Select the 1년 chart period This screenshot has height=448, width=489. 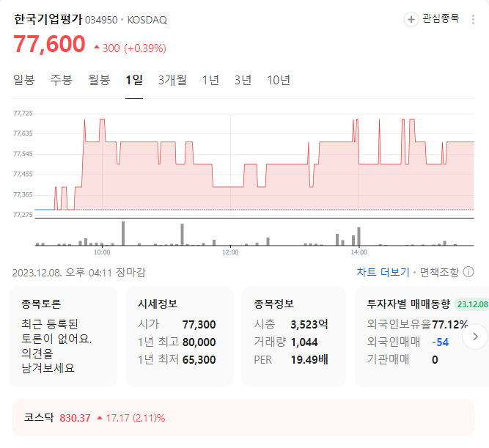tap(210, 80)
